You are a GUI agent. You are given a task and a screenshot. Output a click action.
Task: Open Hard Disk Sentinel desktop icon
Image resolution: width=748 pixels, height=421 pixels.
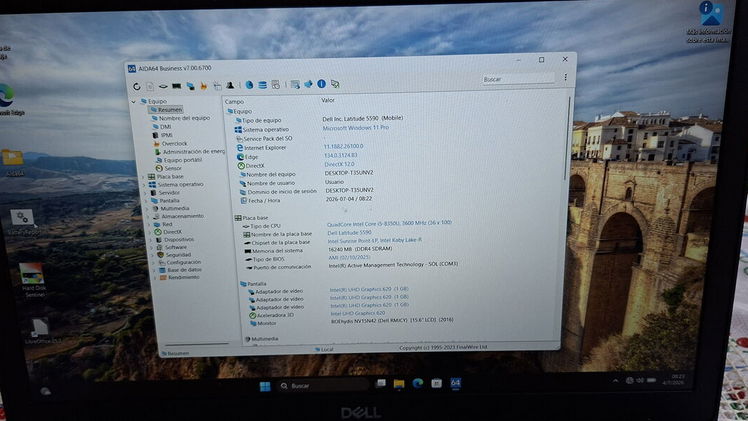(x=32, y=280)
